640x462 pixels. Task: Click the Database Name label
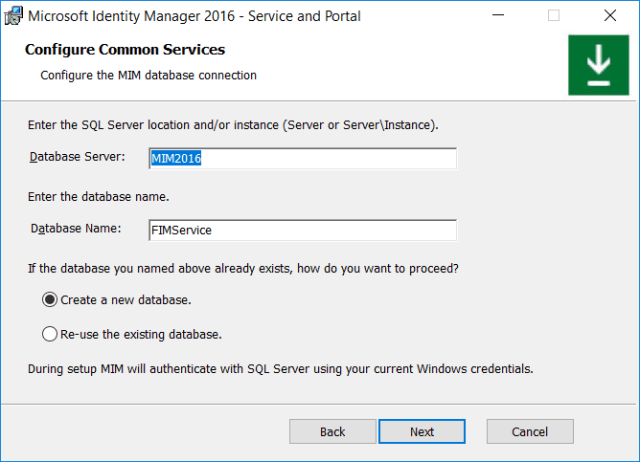(x=75, y=228)
